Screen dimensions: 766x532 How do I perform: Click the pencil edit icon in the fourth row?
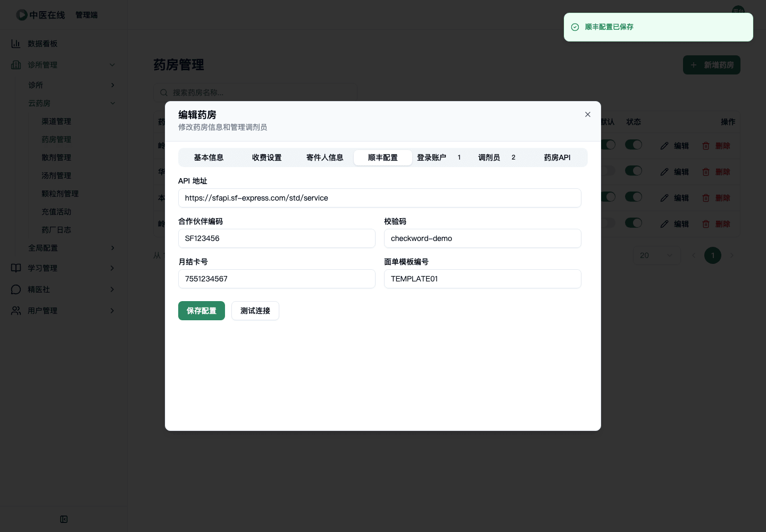tap(664, 224)
